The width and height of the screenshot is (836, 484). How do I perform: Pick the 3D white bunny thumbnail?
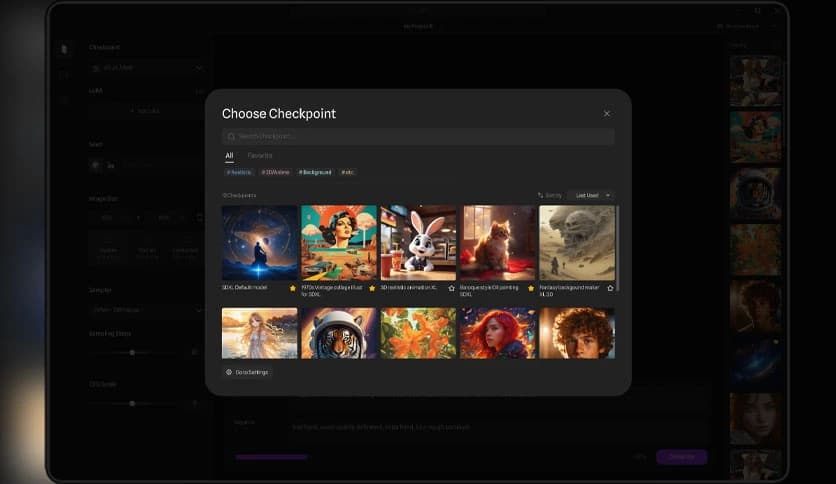click(419, 243)
